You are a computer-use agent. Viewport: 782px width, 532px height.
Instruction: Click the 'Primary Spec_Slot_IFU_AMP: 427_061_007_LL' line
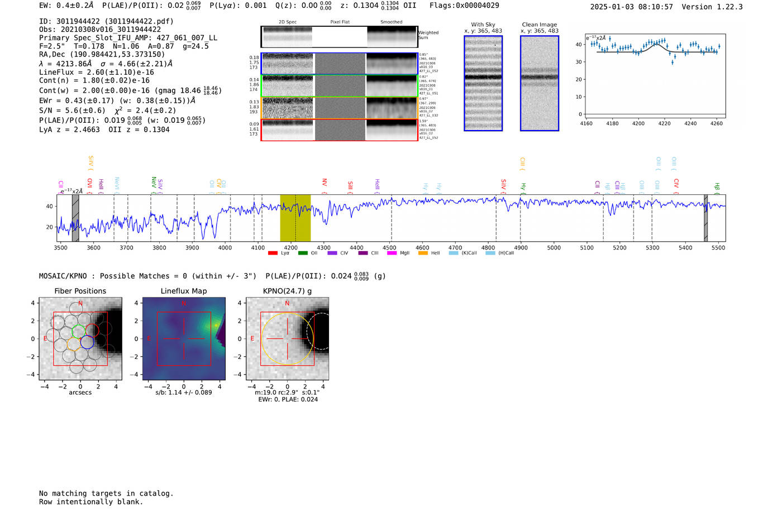coord(128,38)
